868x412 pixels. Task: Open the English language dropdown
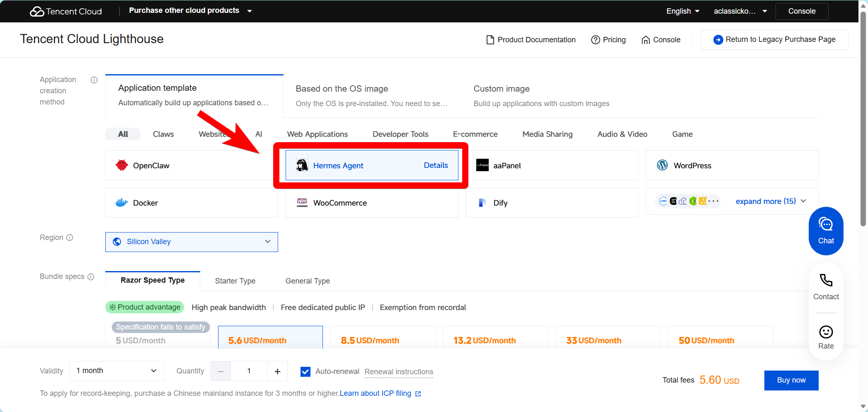683,11
